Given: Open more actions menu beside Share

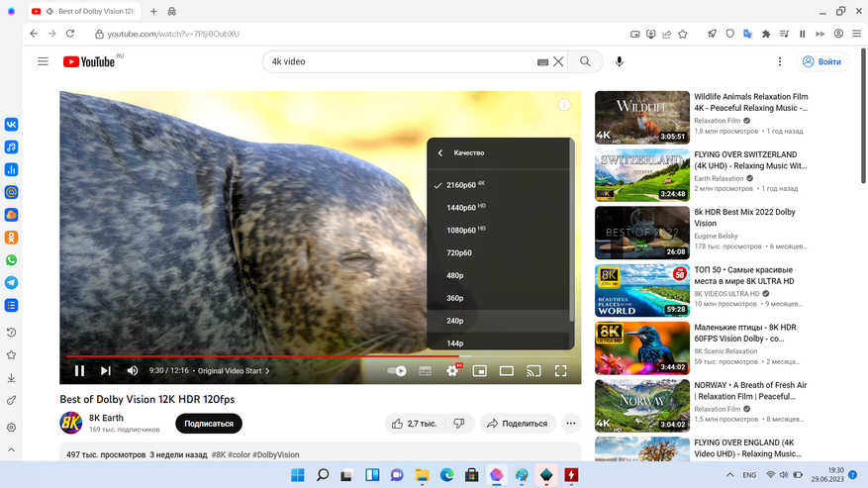Looking at the screenshot, I should 571,424.
